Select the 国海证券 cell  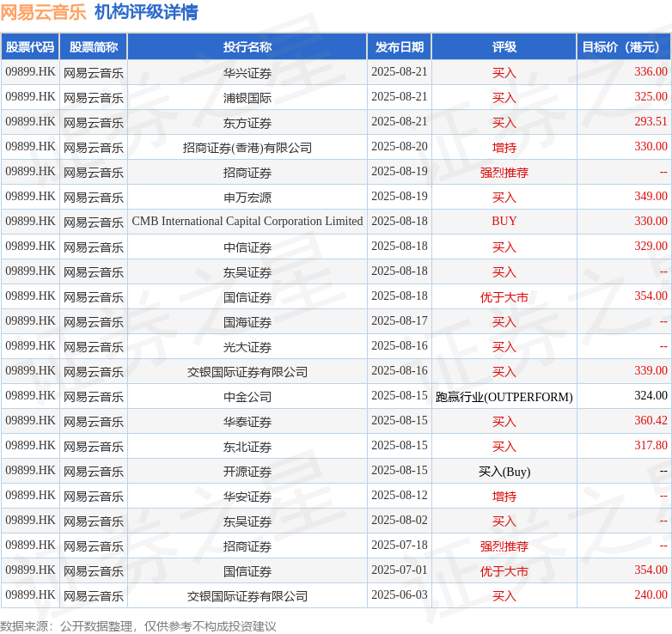[247, 321]
